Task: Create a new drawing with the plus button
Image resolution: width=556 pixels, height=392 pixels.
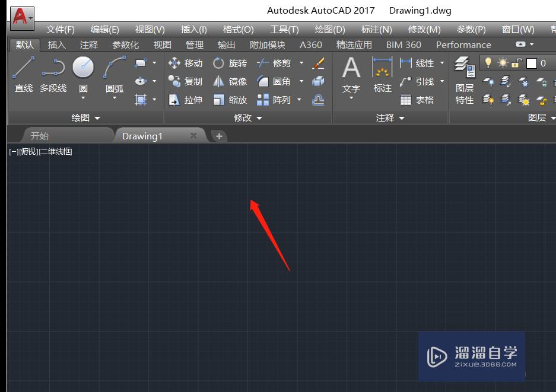Action: click(219, 136)
